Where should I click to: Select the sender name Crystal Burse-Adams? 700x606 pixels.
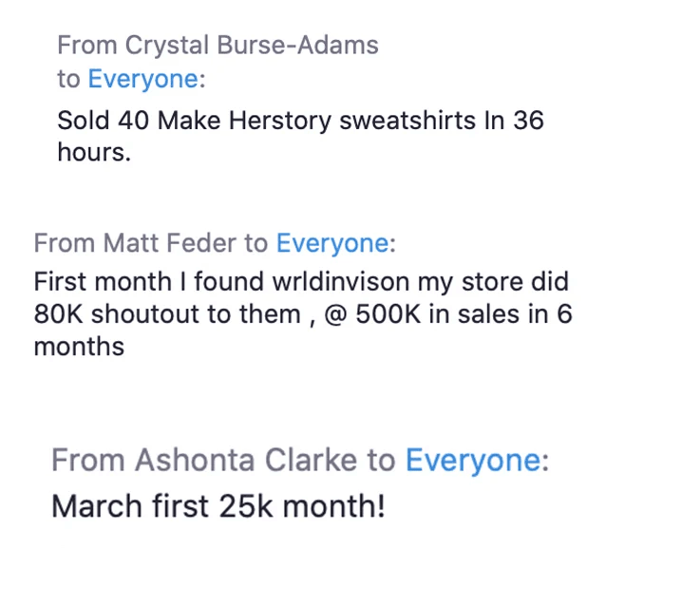[252, 45]
